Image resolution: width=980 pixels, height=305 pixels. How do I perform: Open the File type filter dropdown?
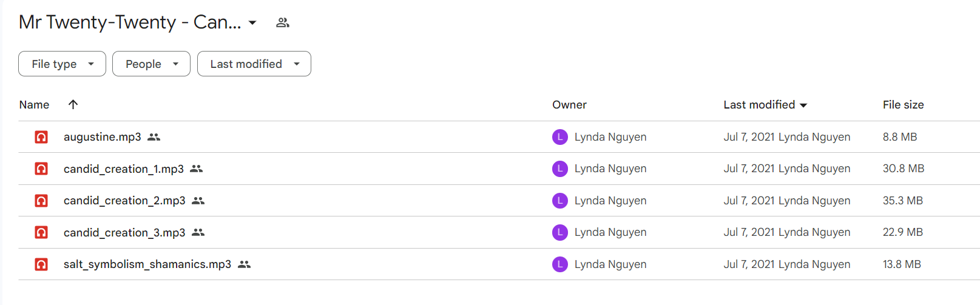click(x=62, y=64)
